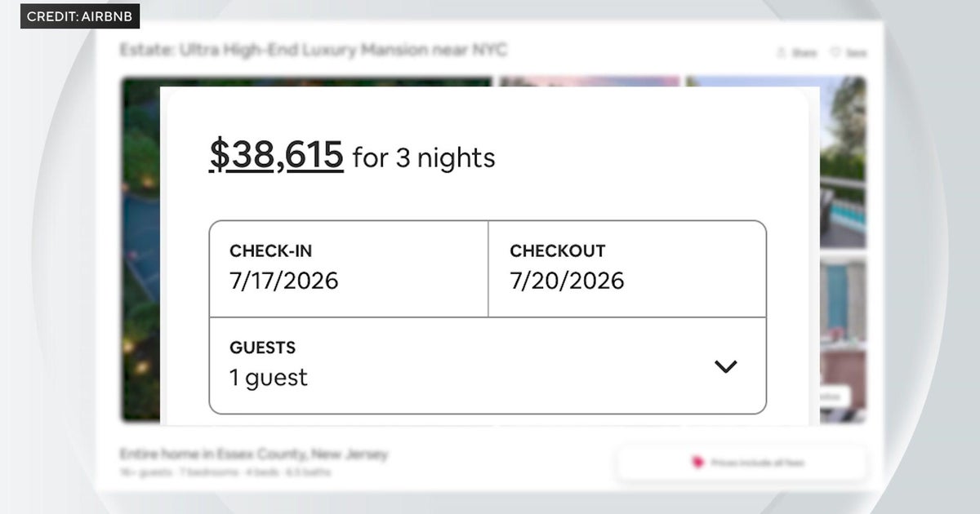The height and width of the screenshot is (514, 980).
Task: Click the Save heart icon
Action: pos(835,53)
